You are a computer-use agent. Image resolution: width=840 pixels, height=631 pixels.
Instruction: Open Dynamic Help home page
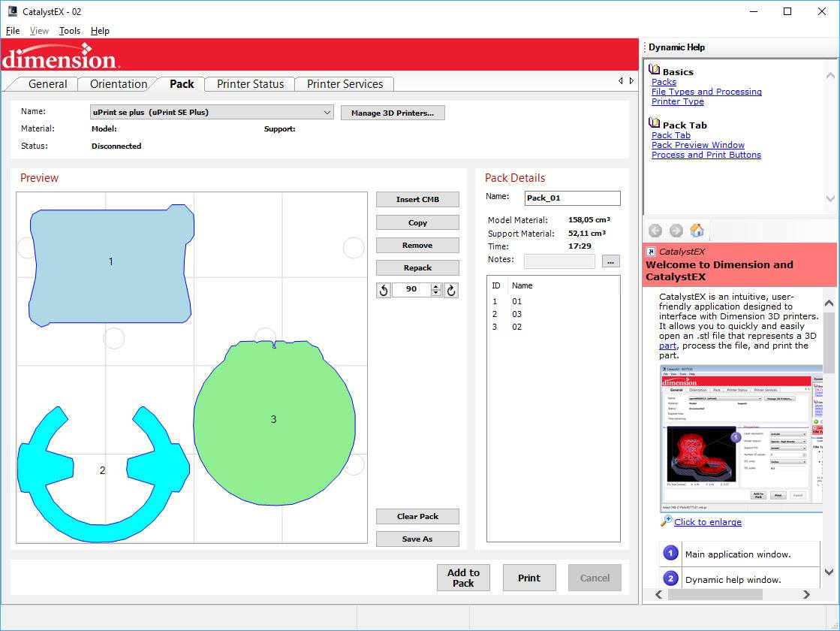tap(697, 231)
